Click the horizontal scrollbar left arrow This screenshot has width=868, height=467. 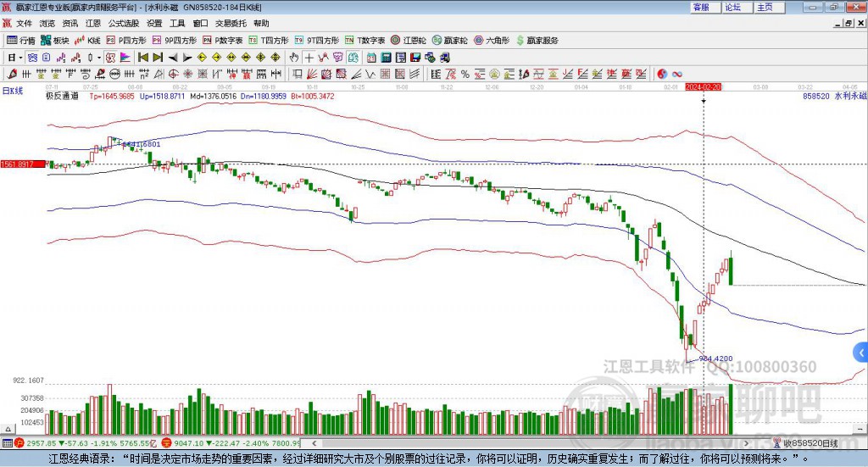[x=314, y=443]
